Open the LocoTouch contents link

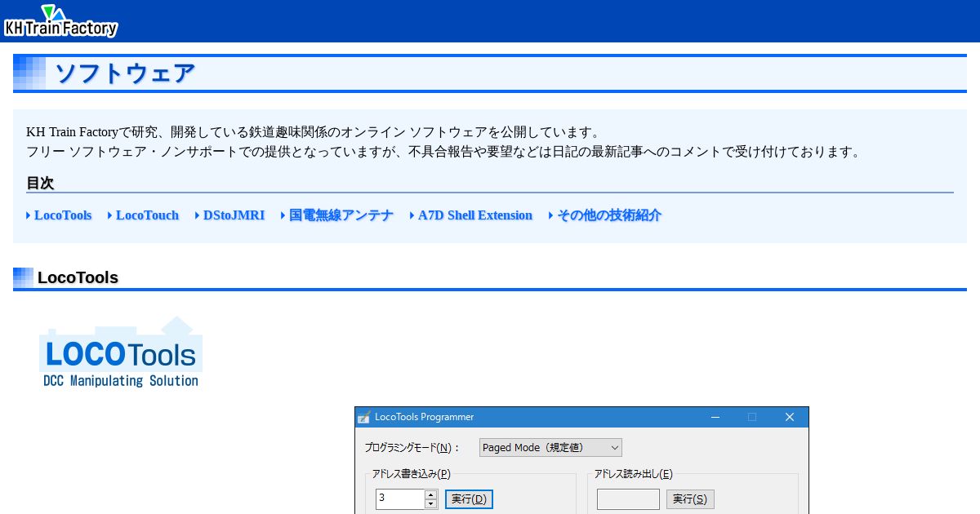[147, 215]
